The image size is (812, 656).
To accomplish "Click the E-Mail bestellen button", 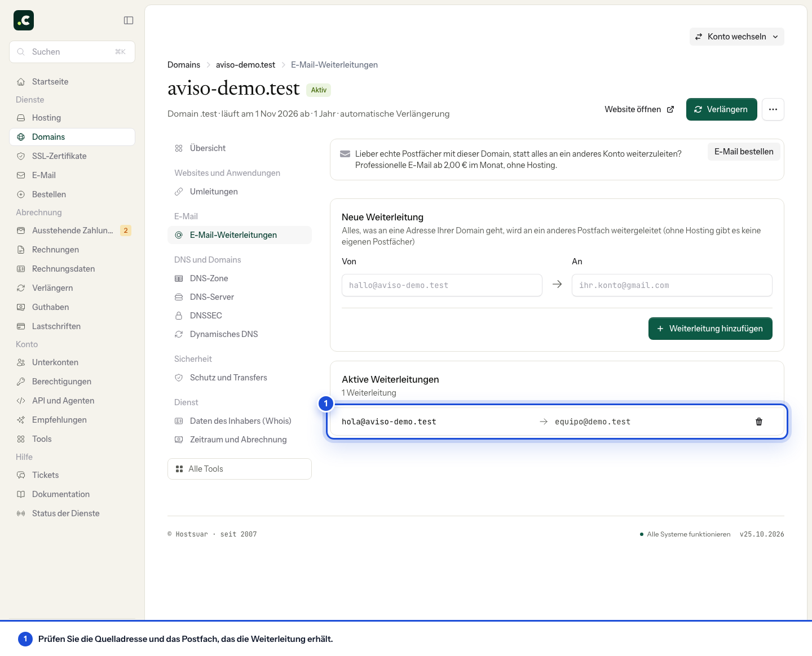I will (744, 152).
